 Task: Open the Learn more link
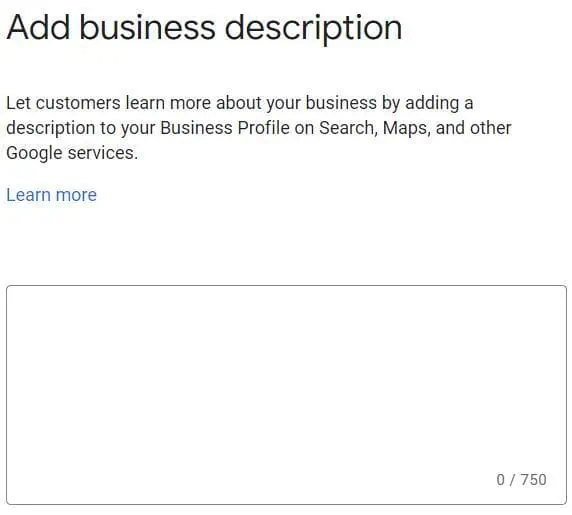tap(51, 195)
